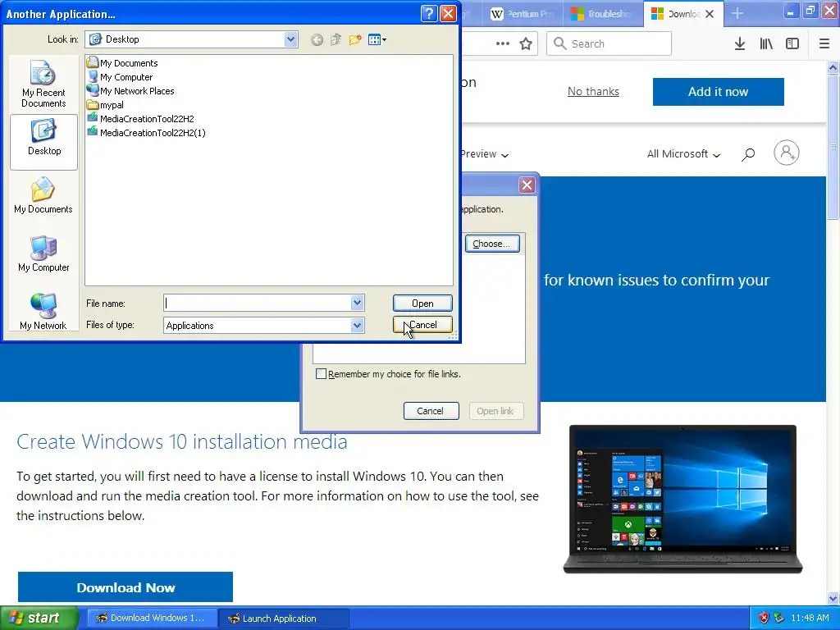
Task: Click the Windows 10 laptop image
Action: [x=682, y=499]
